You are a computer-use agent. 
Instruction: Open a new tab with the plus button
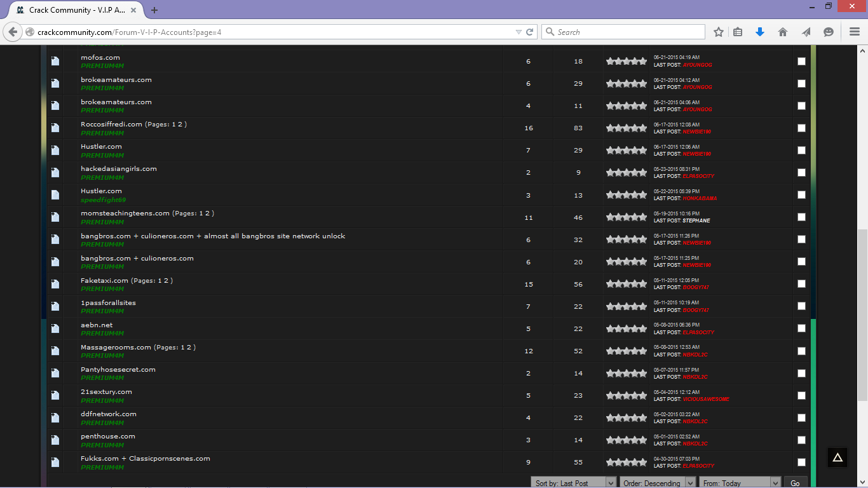pos(154,10)
